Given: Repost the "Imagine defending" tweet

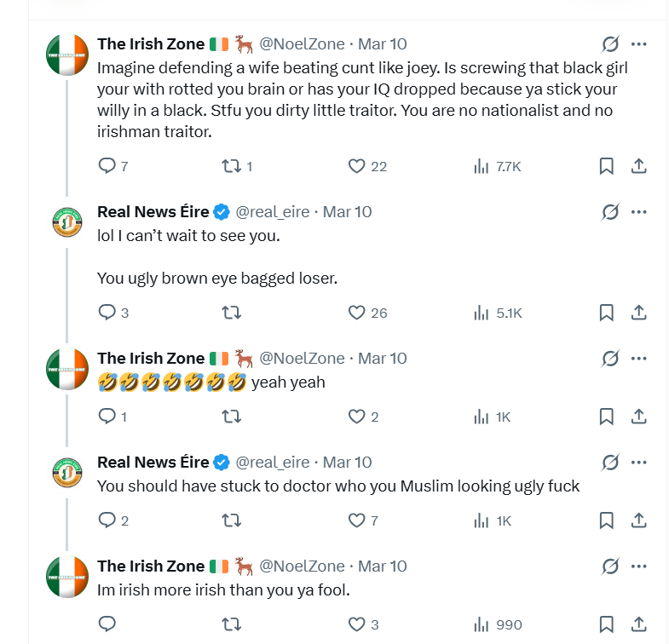Looking at the screenshot, I should (231, 166).
